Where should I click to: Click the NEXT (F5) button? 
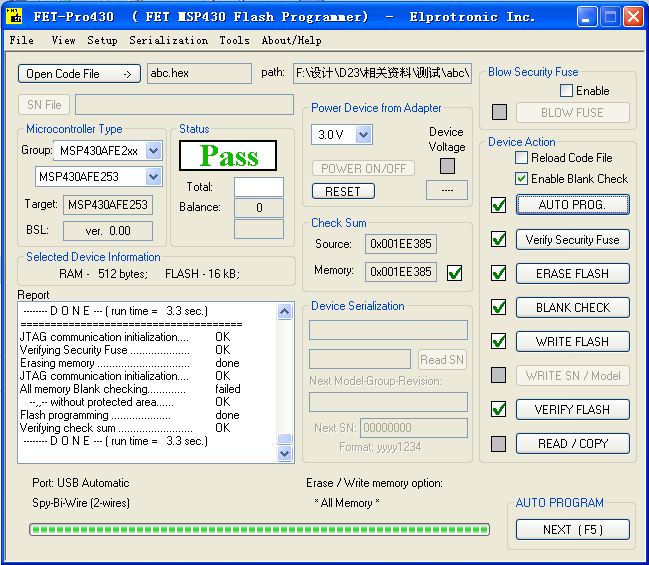click(x=573, y=529)
